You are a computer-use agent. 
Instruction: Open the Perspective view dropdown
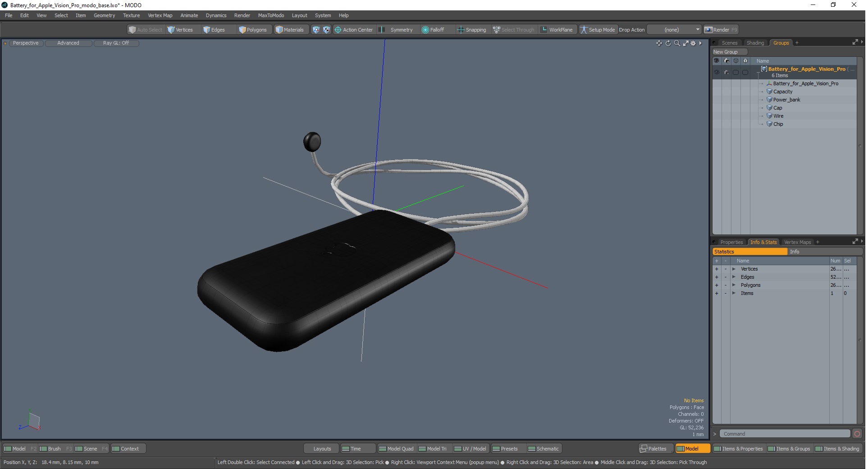(26, 43)
